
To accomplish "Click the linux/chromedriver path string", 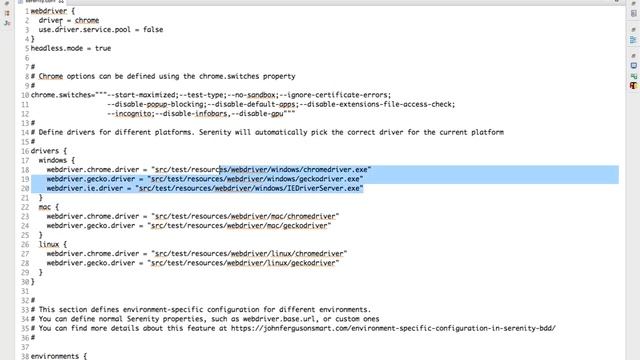I will (x=249, y=254).
